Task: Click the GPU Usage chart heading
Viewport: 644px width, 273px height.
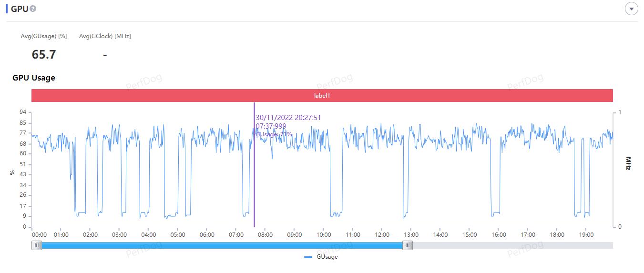Action: tap(34, 78)
